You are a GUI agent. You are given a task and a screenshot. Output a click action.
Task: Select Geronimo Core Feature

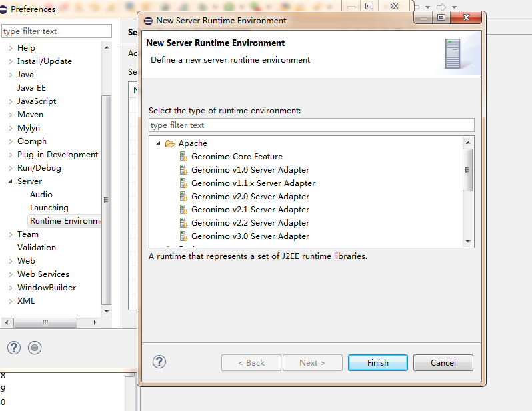pyautogui.click(x=237, y=157)
